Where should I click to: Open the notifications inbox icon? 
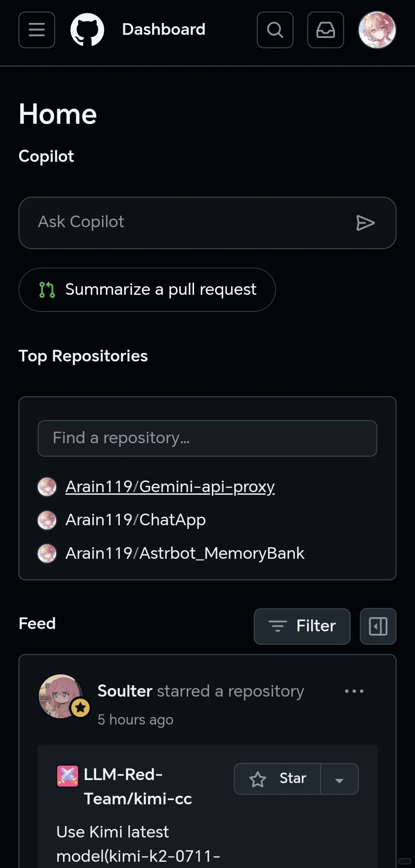[325, 30]
